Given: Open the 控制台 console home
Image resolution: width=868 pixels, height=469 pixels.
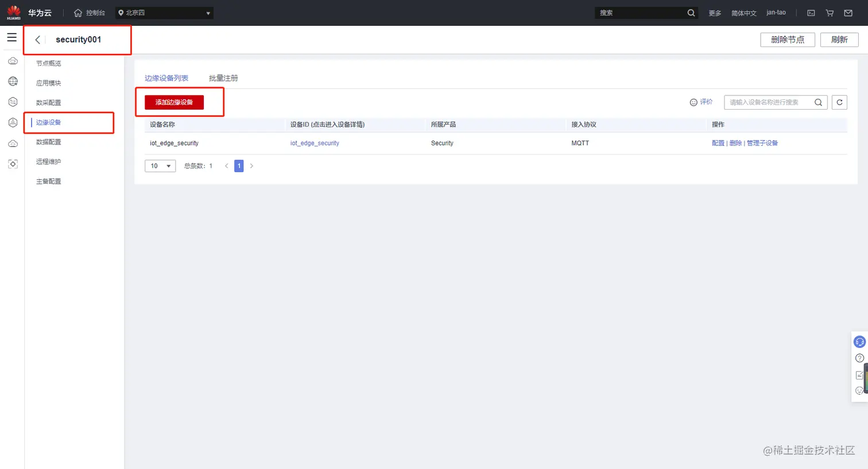Looking at the screenshot, I should [90, 13].
